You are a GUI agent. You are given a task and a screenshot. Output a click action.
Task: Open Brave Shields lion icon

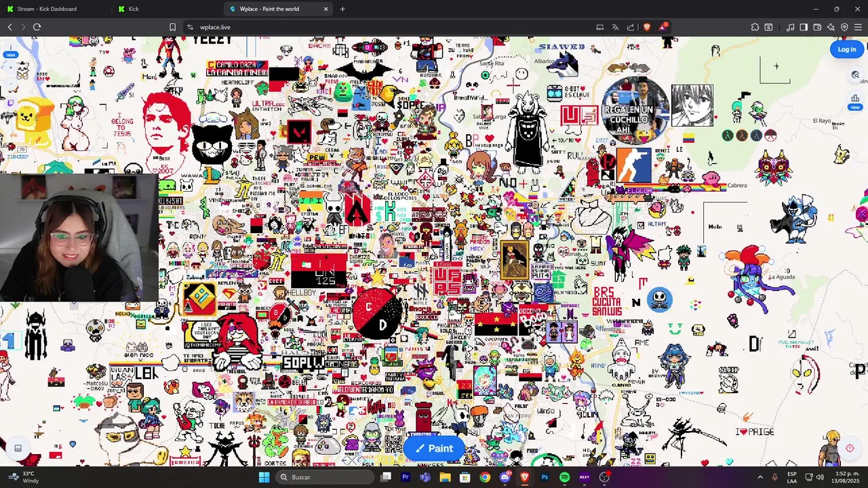(646, 27)
